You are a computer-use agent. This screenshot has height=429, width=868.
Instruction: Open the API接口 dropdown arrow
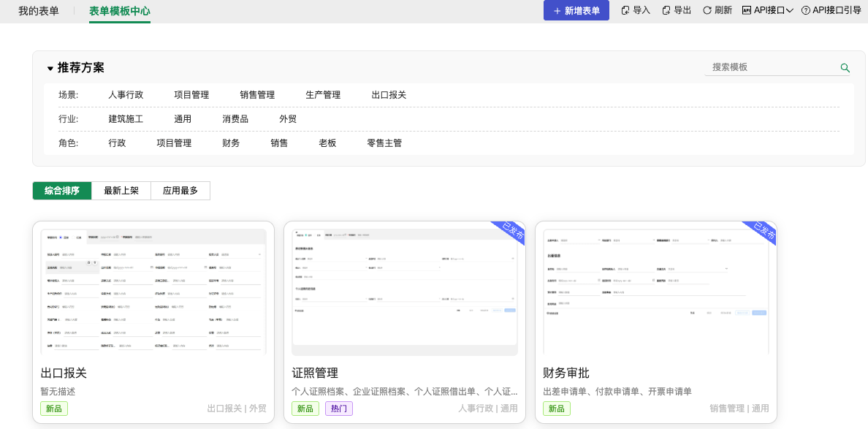click(x=789, y=10)
